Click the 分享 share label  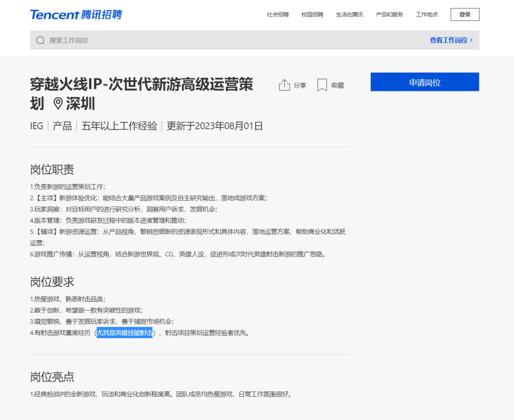pos(300,85)
